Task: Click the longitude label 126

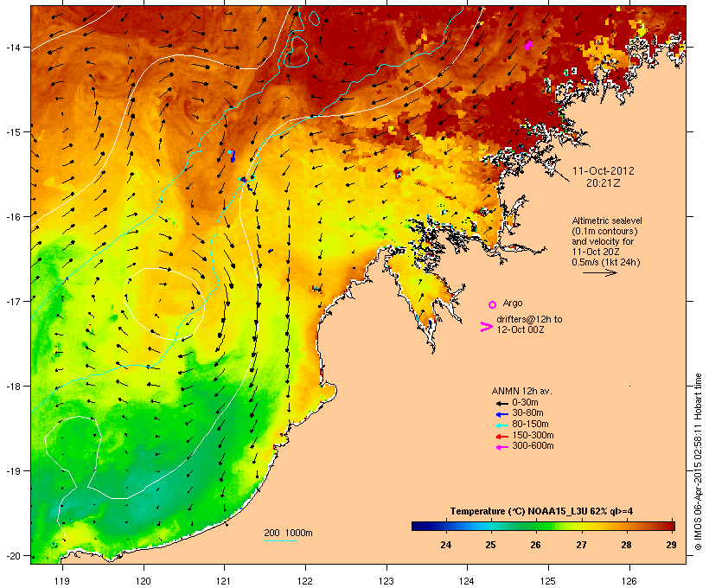Action: tap(629, 581)
